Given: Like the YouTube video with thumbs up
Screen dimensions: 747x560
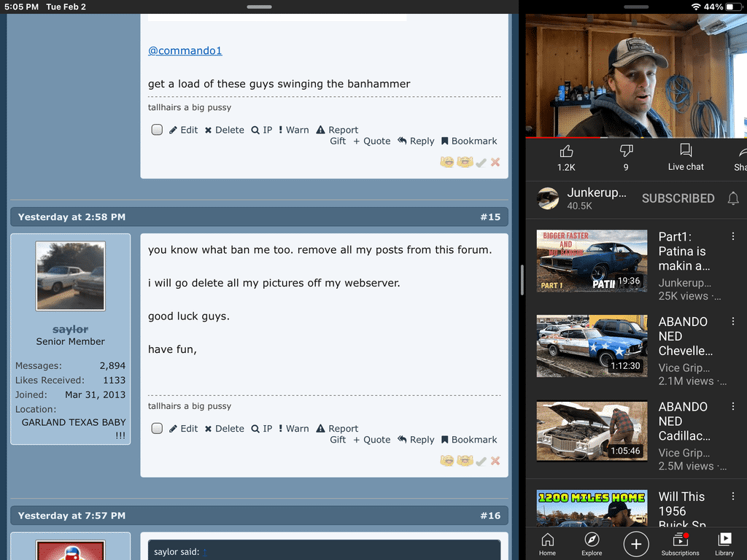Looking at the screenshot, I should click(566, 157).
